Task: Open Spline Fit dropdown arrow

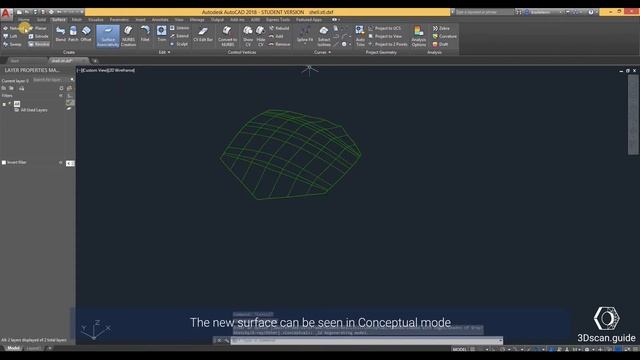Action: click(x=304, y=43)
